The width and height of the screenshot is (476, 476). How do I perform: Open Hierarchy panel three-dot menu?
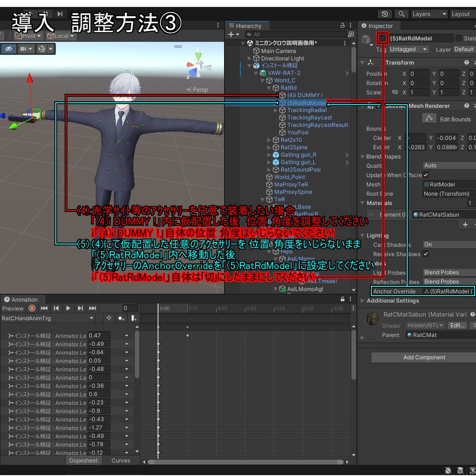click(x=350, y=26)
